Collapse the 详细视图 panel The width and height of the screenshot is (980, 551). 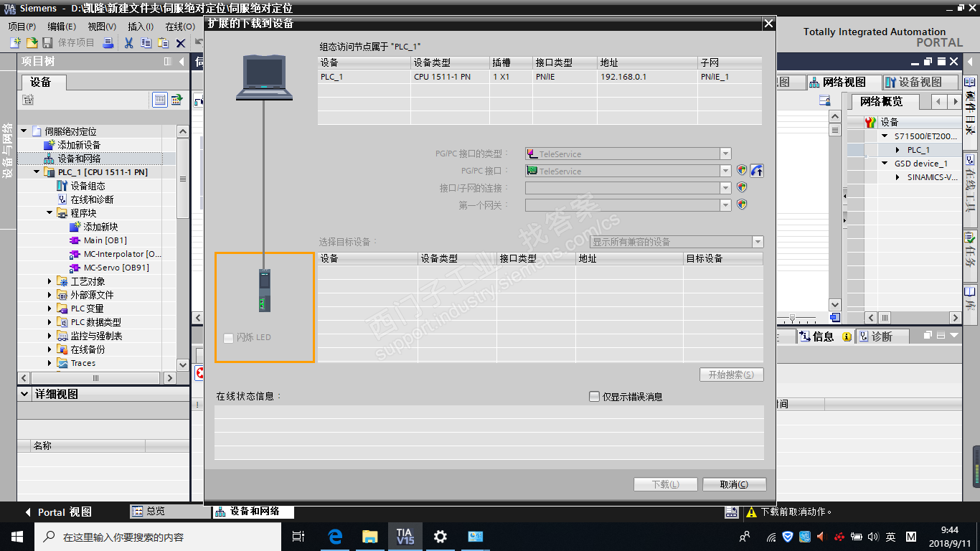click(x=25, y=394)
